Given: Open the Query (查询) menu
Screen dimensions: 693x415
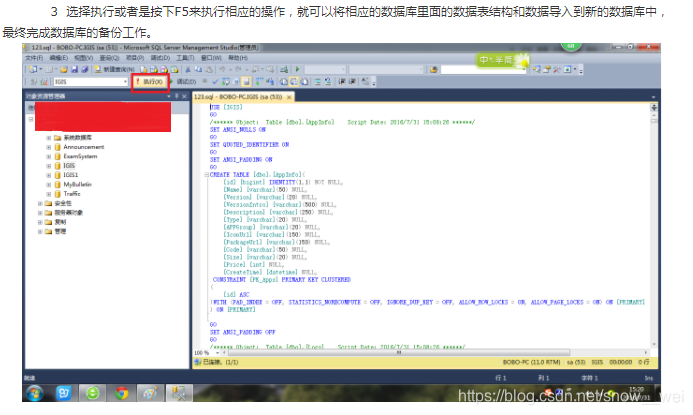Looking at the screenshot, I should (109, 58).
